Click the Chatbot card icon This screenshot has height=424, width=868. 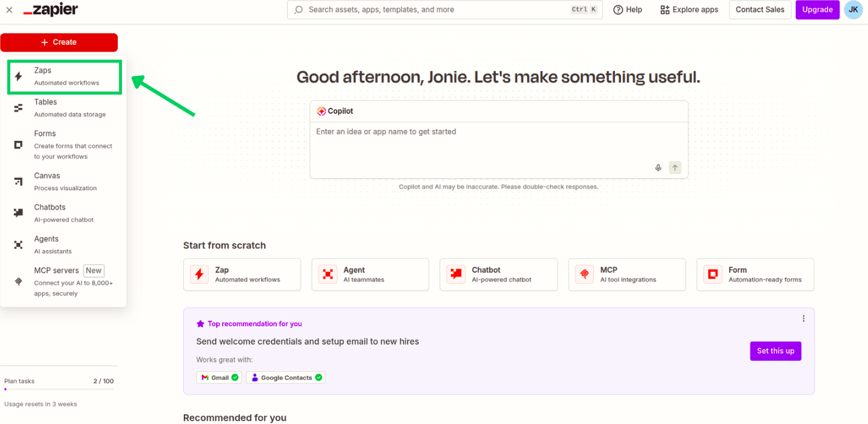pos(456,275)
